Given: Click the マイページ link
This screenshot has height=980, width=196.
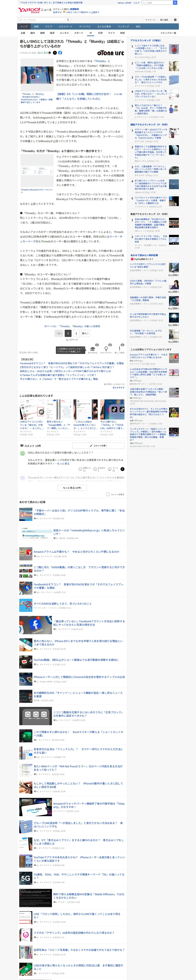Looking at the screenshot, I should tap(150, 20).
